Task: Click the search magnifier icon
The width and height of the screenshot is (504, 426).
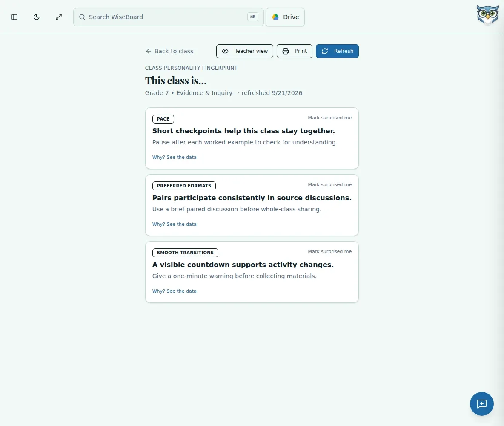Action: coord(82,17)
